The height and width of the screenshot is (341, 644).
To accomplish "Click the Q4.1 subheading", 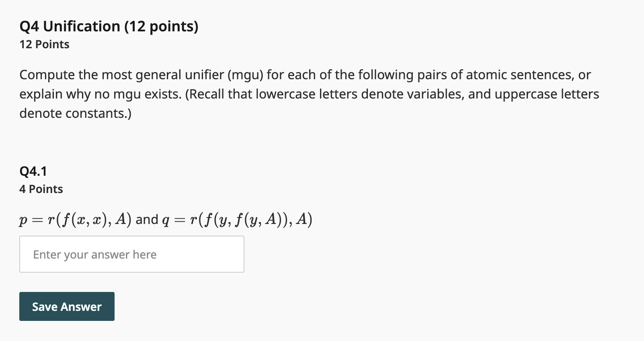I will 33,170.
